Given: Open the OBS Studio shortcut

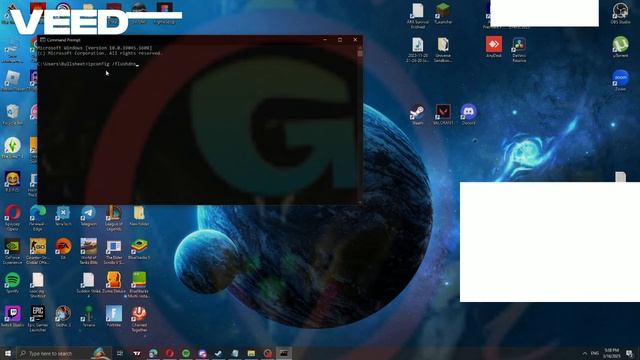Looking at the screenshot, I should (x=620, y=13).
